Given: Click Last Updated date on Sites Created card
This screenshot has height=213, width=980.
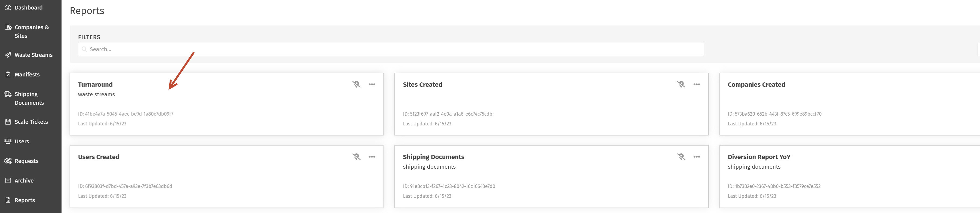Looking at the screenshot, I should (x=427, y=124).
